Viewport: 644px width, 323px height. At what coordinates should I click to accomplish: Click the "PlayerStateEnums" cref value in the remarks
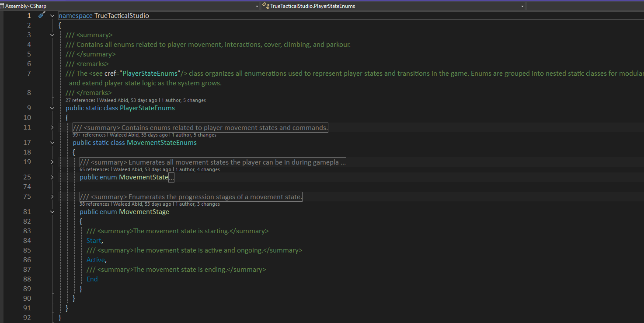tap(151, 74)
